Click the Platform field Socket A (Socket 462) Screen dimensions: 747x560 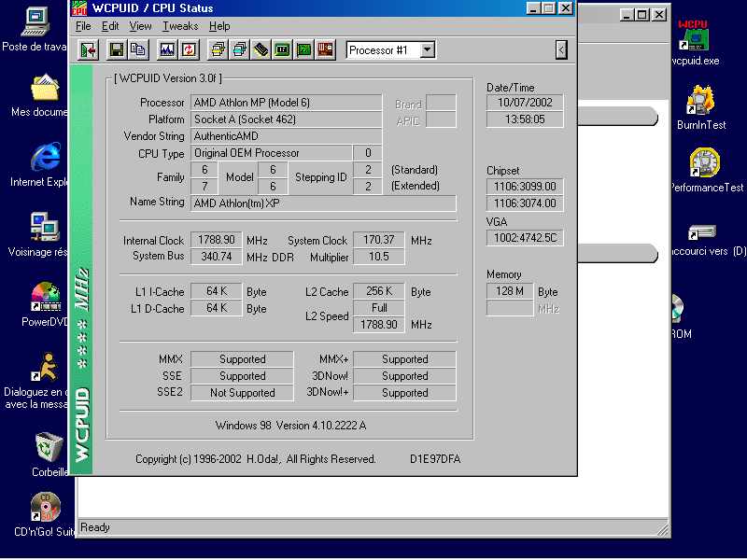point(286,119)
